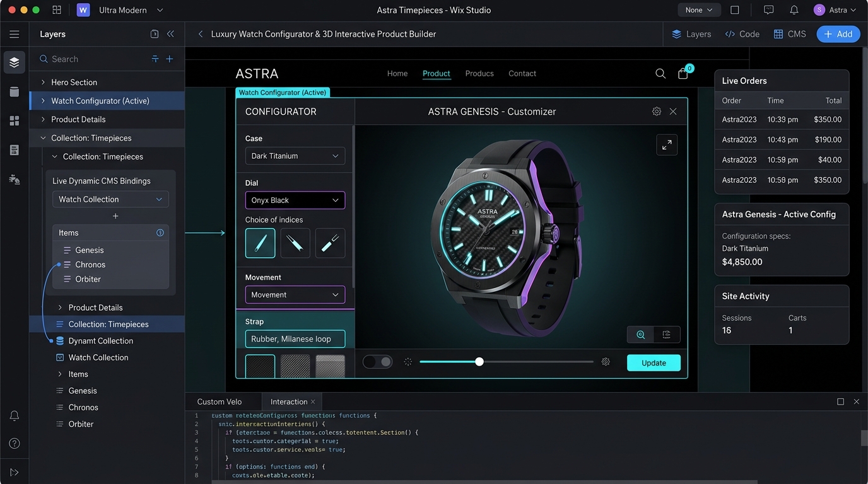This screenshot has height=484, width=868.
Task: Click the site search magnifier icon
Action: [660, 74]
